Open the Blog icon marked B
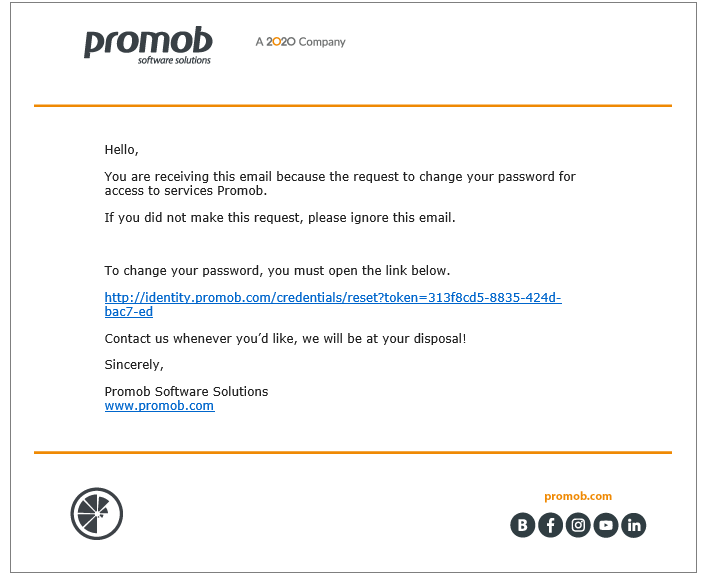Screen dimensions: 705x574 [522, 525]
